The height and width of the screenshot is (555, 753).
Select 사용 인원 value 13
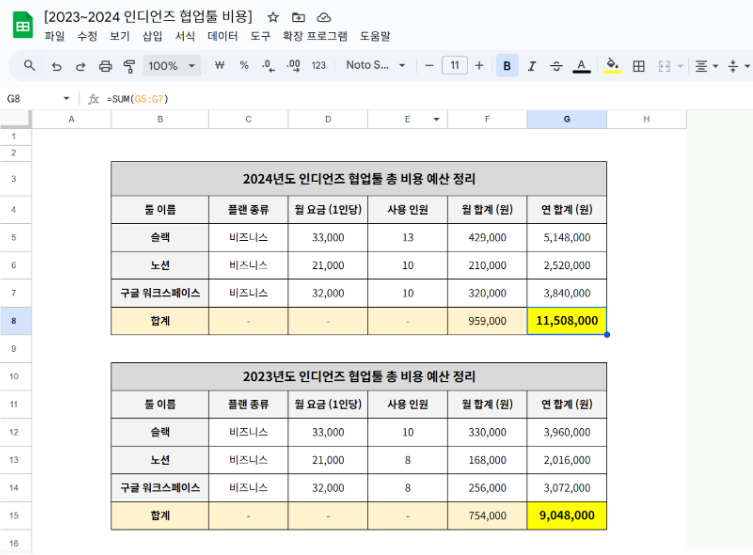click(408, 237)
